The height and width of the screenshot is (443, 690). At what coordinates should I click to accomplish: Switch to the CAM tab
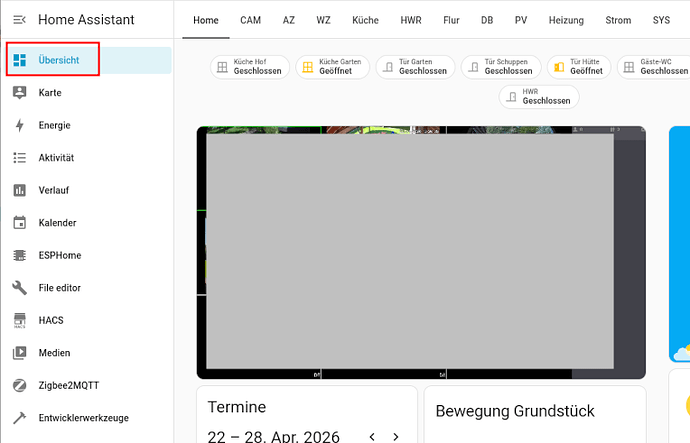point(250,20)
